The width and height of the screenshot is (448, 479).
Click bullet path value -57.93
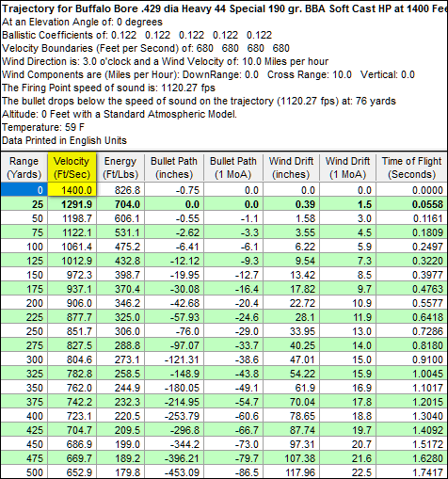174,317
